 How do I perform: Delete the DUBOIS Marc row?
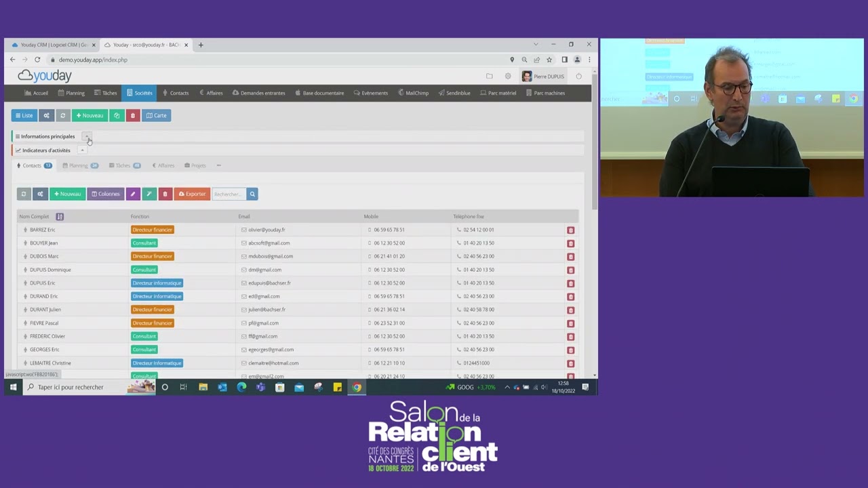pos(570,256)
